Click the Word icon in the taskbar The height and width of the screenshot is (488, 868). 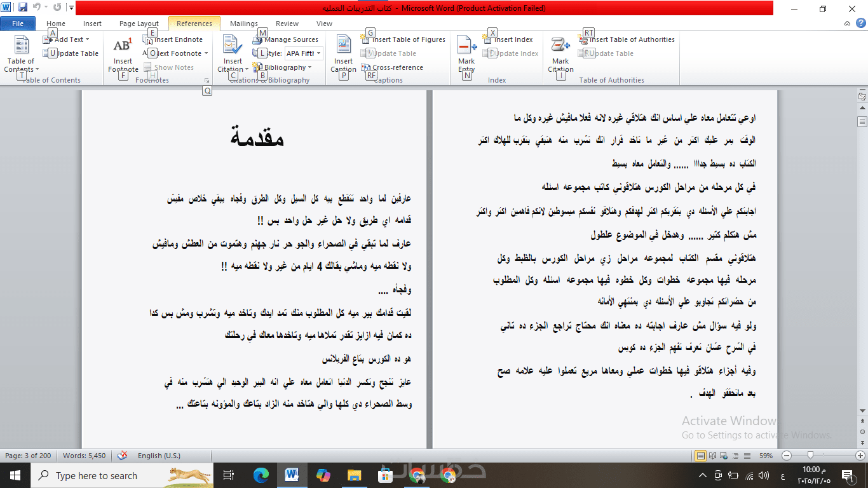pos(292,475)
